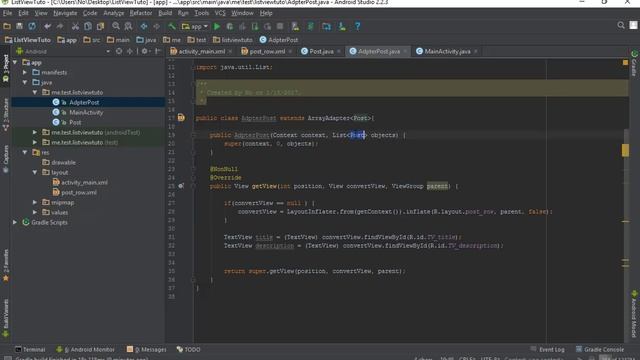This screenshot has height=360, width=640.
Task: Open the TODO tool window
Action: 188,349
